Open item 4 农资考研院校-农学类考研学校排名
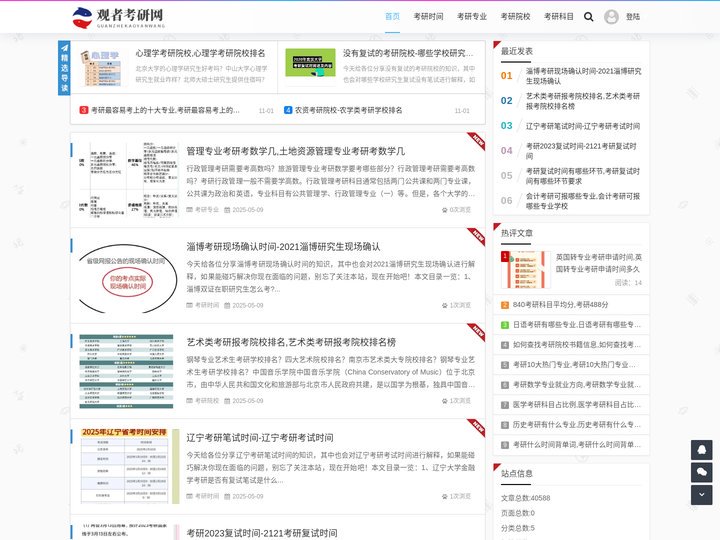 (349, 110)
